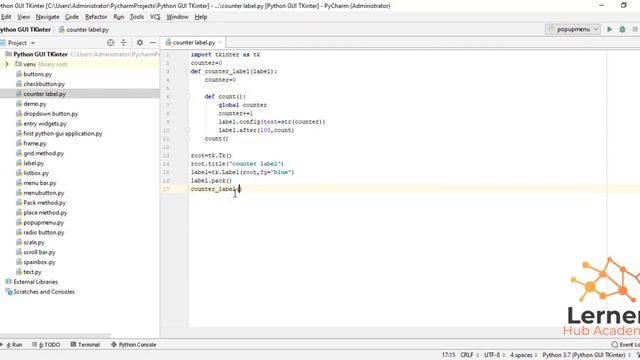
Task: Select counter label.py in project tree
Action: [44, 94]
